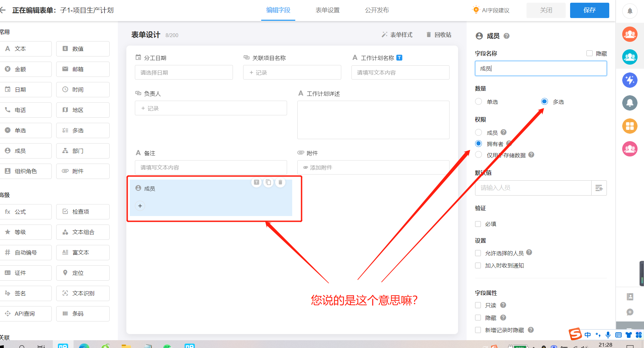644x348 pixels.
Task: Delete the selected 成员 field with trash icon
Action: [280, 182]
